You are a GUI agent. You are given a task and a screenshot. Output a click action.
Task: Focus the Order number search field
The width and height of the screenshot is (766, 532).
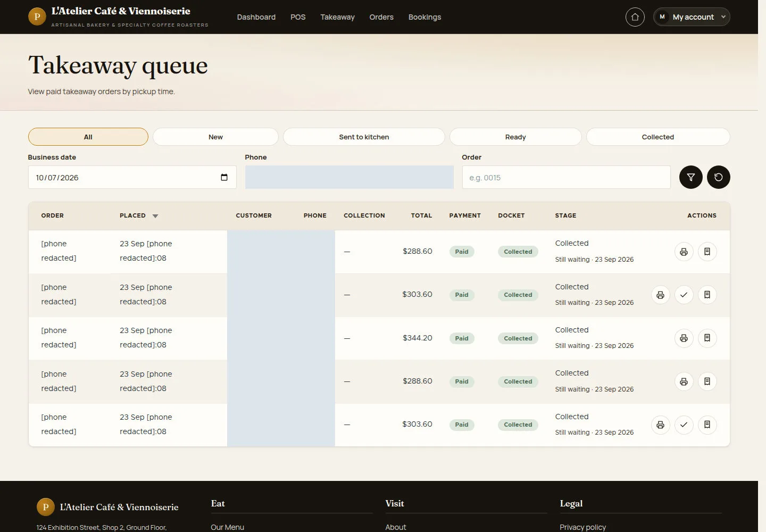566,177
